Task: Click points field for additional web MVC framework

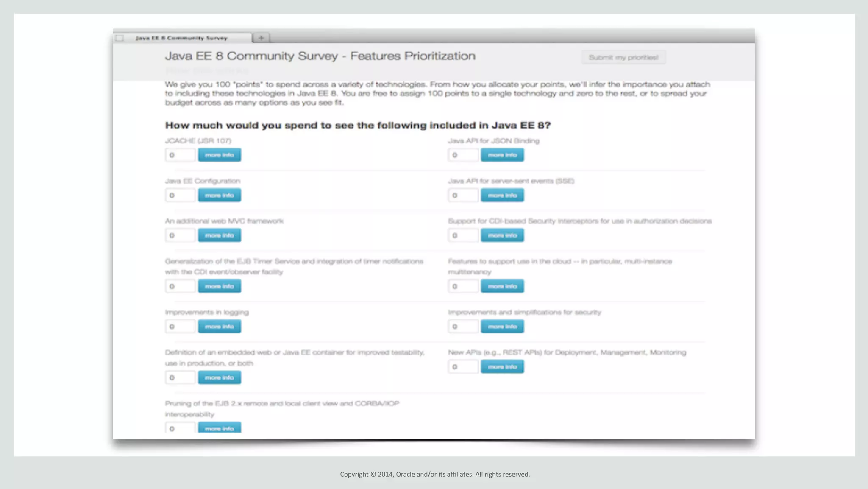Action: [x=180, y=235]
